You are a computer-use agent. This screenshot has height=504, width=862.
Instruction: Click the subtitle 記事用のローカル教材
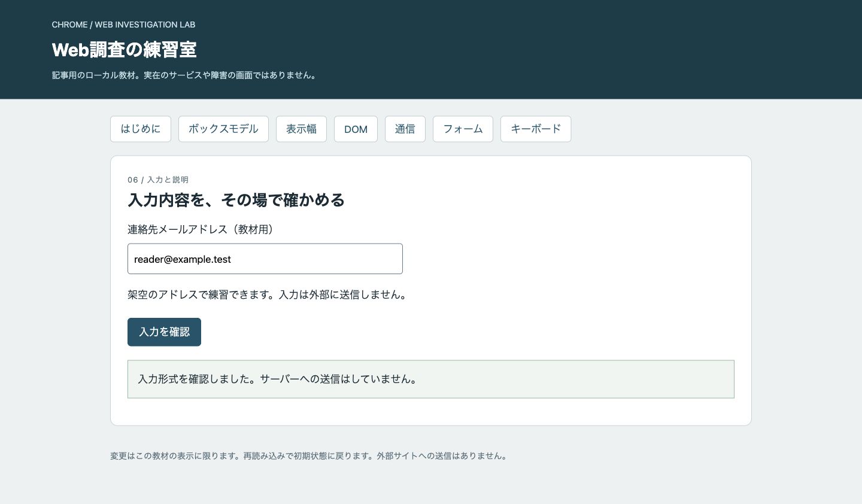186,75
